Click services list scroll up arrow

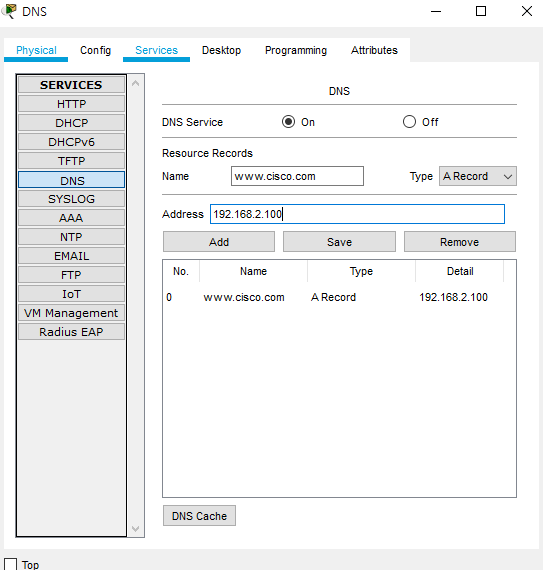tap(136, 83)
